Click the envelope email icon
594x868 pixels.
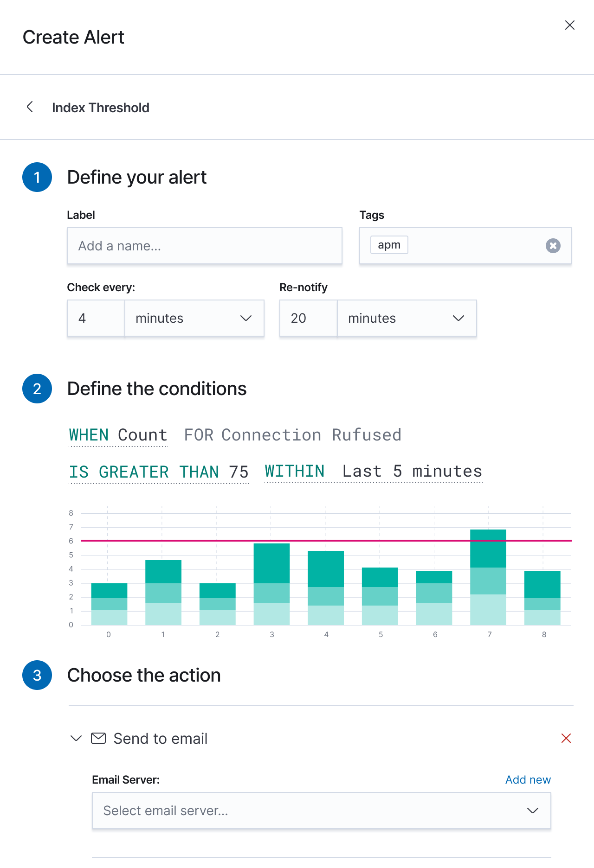[98, 738]
